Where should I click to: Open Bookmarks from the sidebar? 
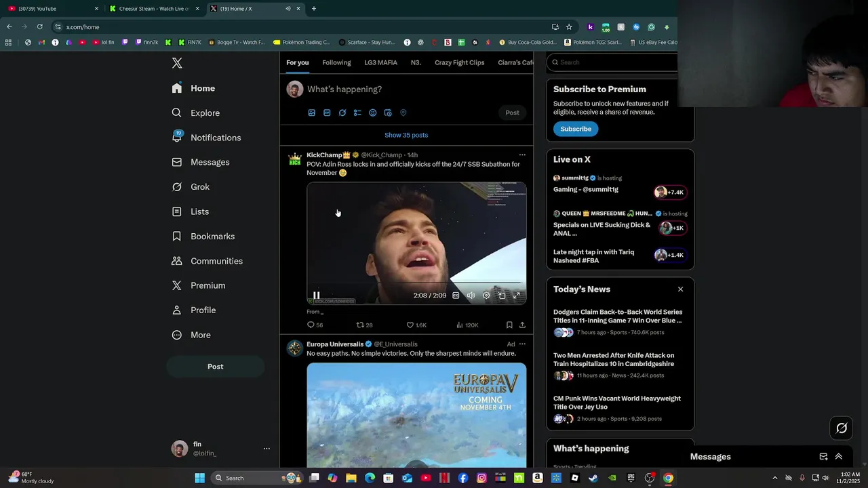click(203, 237)
